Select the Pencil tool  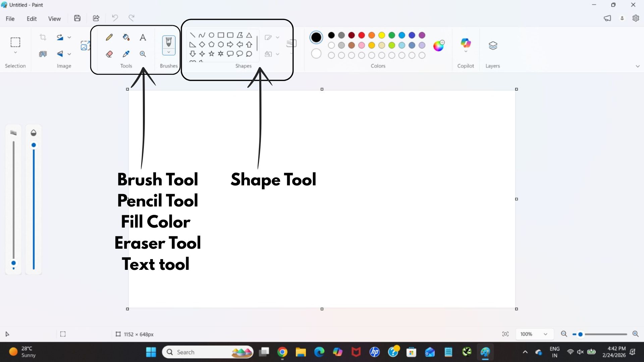(109, 37)
